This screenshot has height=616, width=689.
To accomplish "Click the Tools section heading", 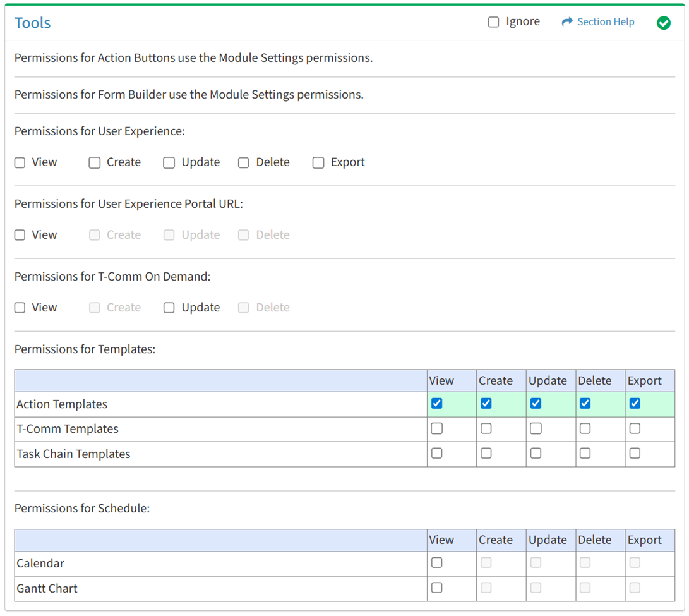I will click(33, 23).
